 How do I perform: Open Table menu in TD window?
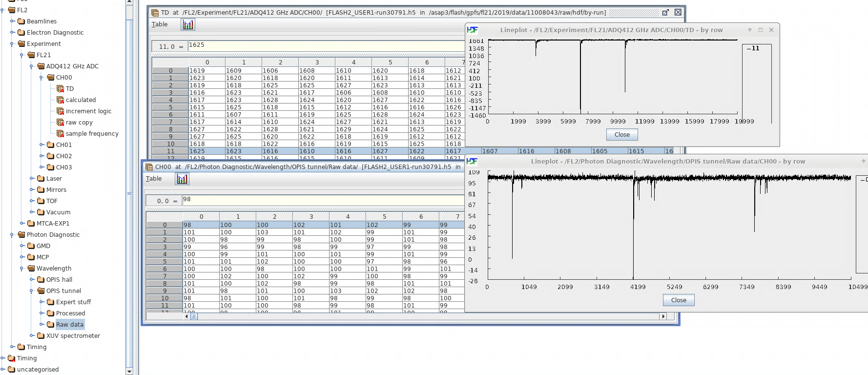160,24
